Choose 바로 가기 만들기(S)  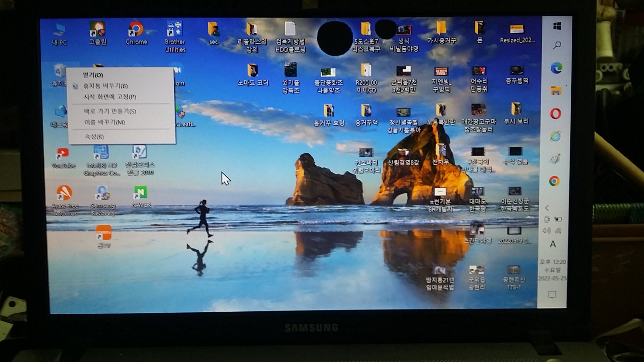[x=121, y=111]
